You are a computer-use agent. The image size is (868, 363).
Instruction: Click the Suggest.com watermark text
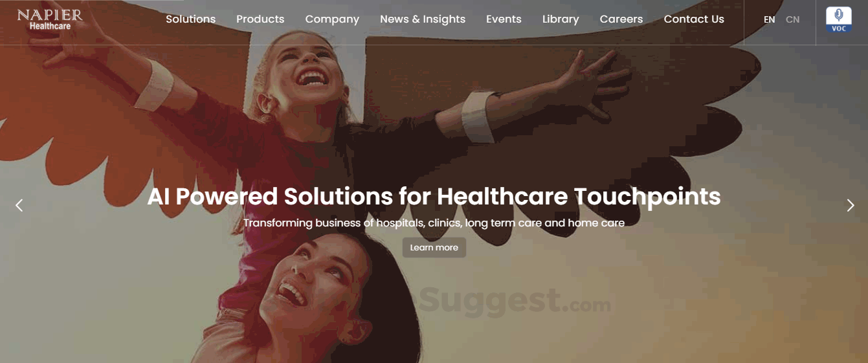pos(515,300)
